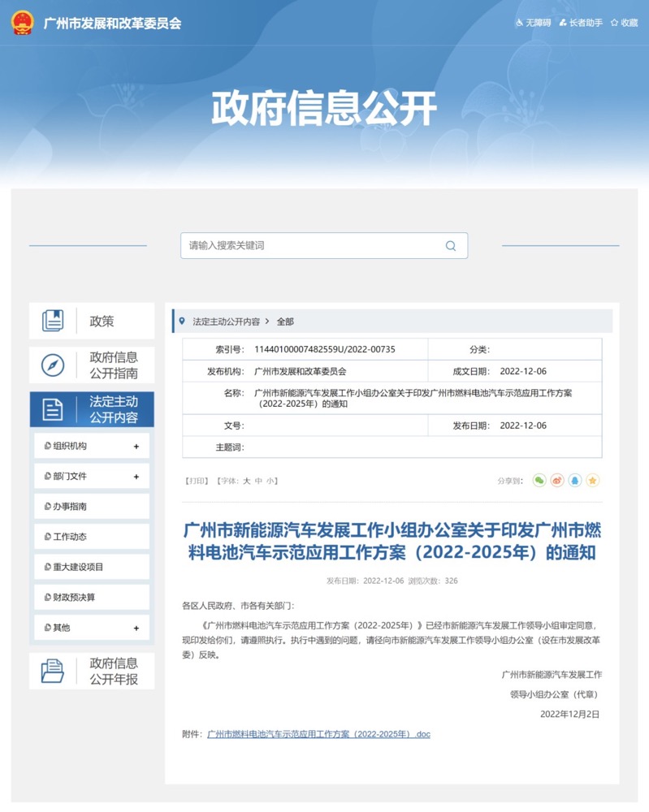Screen dimensions: 649x812
Task: Set font size to 中
Action: point(258,481)
